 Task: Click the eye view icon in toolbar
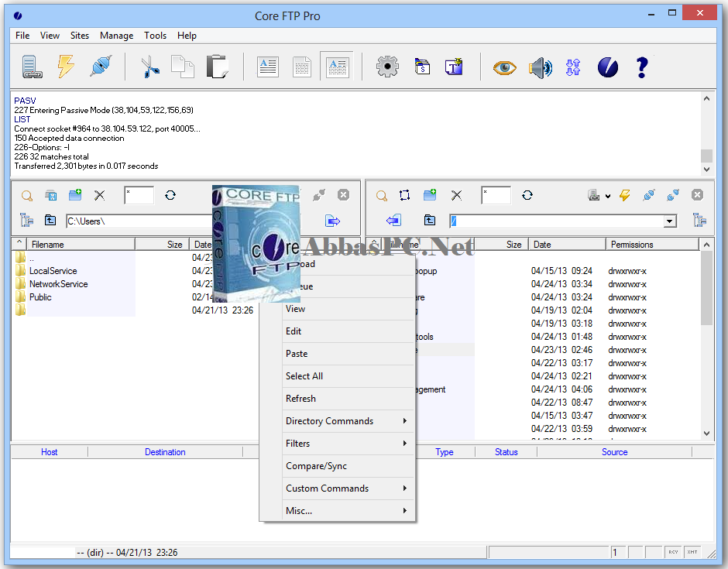pos(505,68)
